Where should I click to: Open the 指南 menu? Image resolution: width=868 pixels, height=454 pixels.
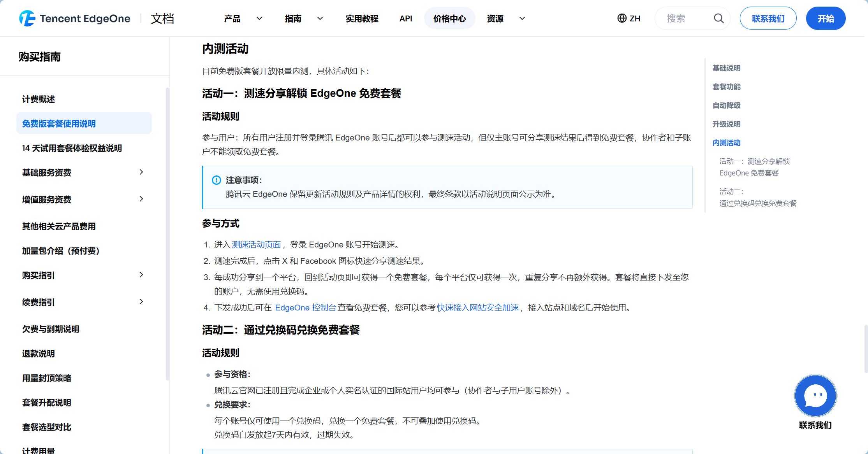293,18
